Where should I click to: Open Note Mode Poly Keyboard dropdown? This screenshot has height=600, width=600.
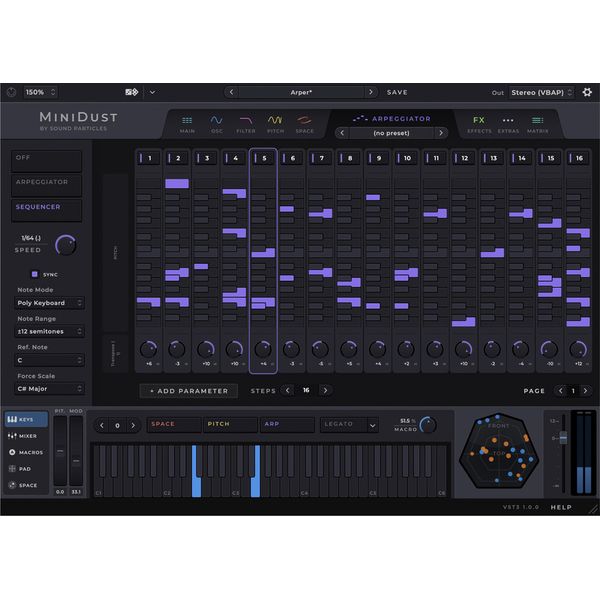pos(49,303)
